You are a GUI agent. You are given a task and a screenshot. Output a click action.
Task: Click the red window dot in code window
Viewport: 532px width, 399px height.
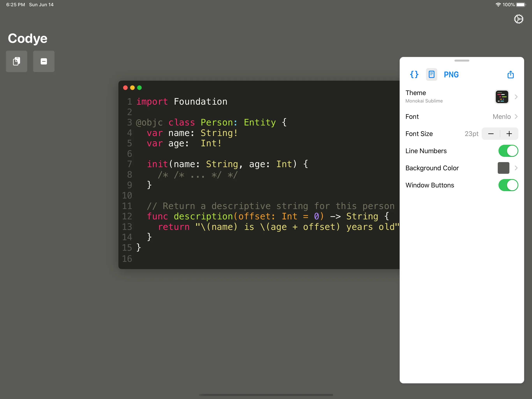pyautogui.click(x=125, y=88)
